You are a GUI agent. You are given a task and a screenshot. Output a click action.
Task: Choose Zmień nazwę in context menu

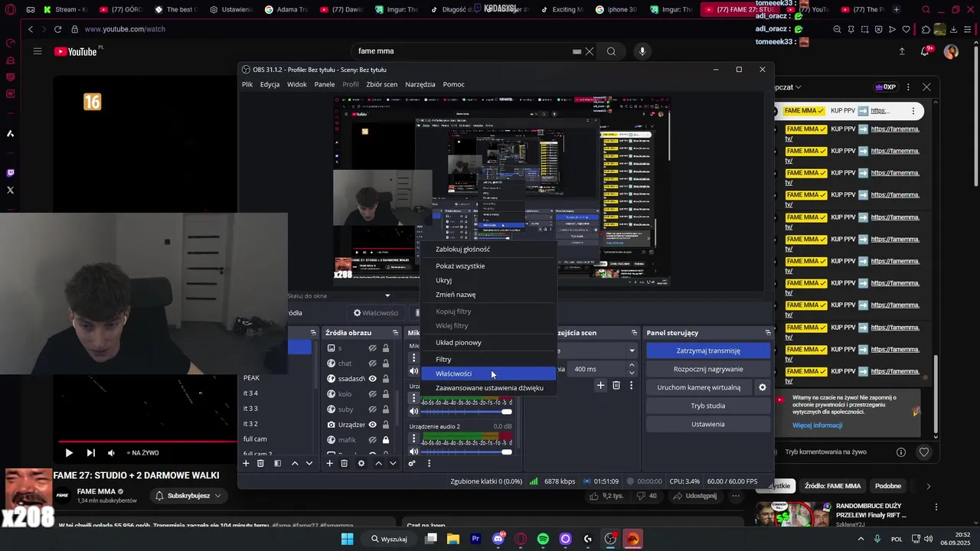point(488,295)
